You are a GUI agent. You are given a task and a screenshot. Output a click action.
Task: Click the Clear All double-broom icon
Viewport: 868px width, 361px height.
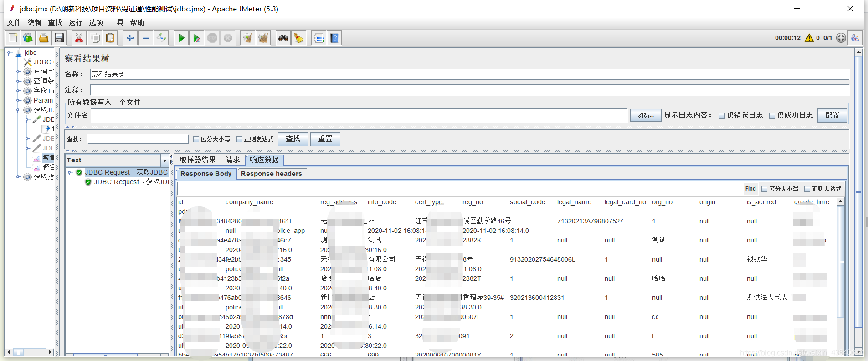[263, 38]
